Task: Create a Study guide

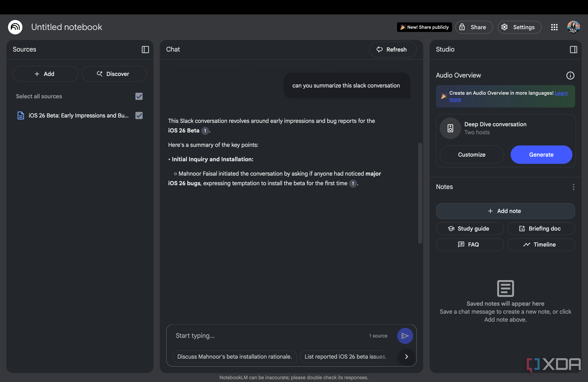Action: [x=470, y=229]
